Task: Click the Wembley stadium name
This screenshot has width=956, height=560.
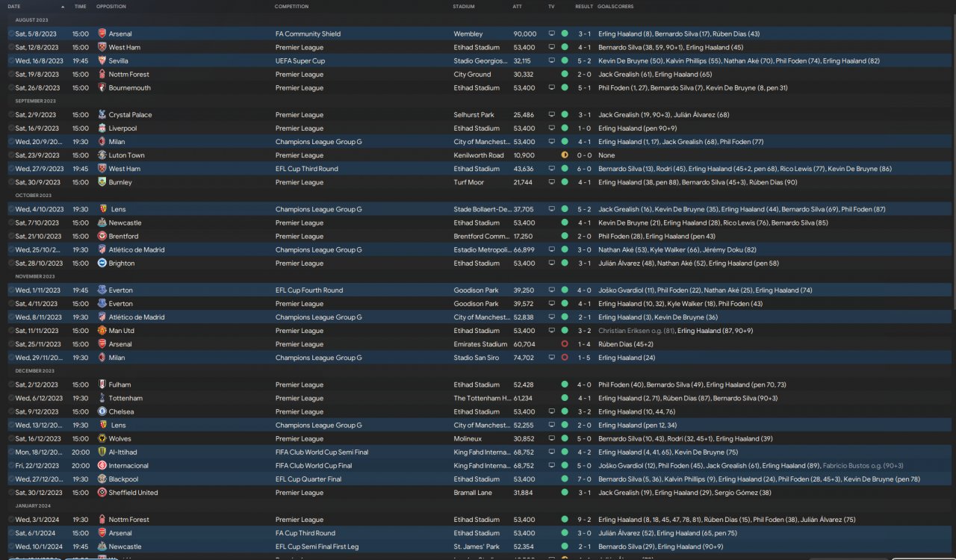Action: tap(468, 34)
